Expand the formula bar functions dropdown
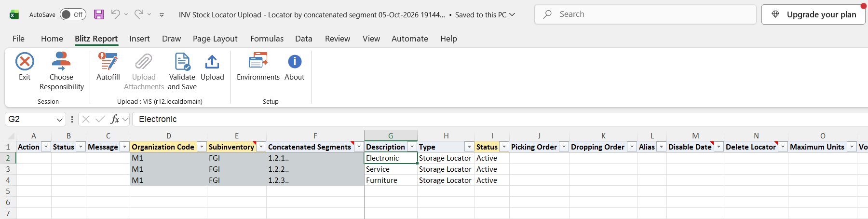868x219 pixels. tap(125, 119)
